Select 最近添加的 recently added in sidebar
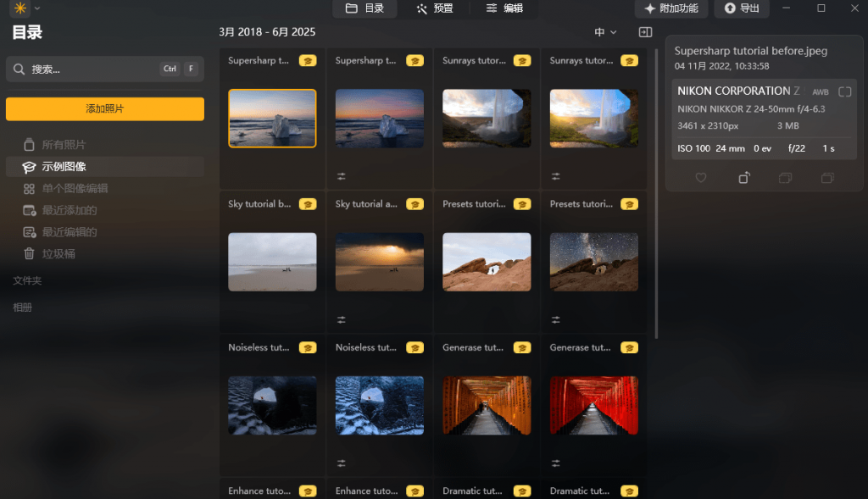 (x=69, y=210)
